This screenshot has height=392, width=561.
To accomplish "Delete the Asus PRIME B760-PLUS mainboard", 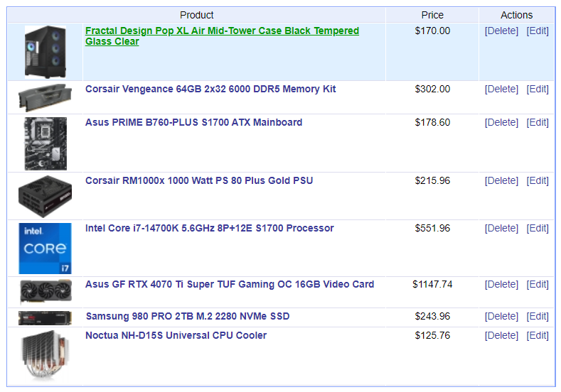I will pyautogui.click(x=501, y=123).
